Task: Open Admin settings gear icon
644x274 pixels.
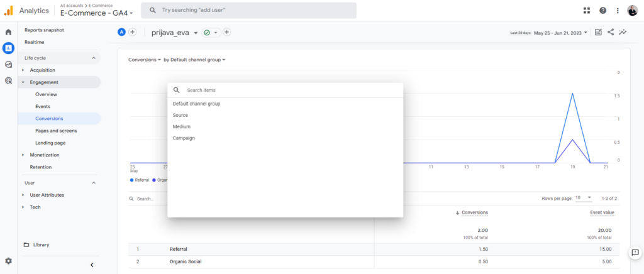Action: [x=8, y=261]
